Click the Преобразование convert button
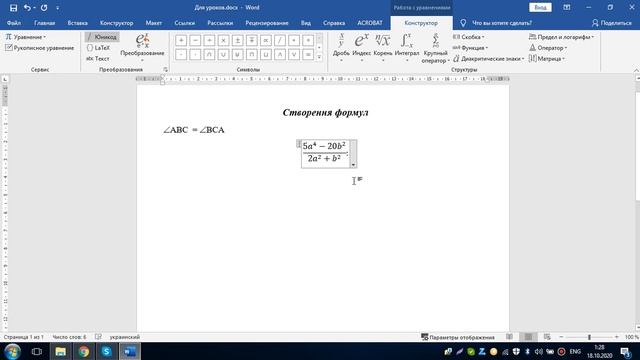 point(142,47)
